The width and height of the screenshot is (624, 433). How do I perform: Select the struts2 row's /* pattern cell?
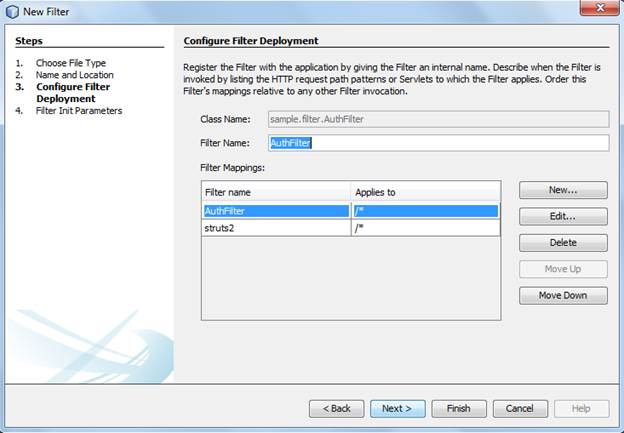coord(425,228)
